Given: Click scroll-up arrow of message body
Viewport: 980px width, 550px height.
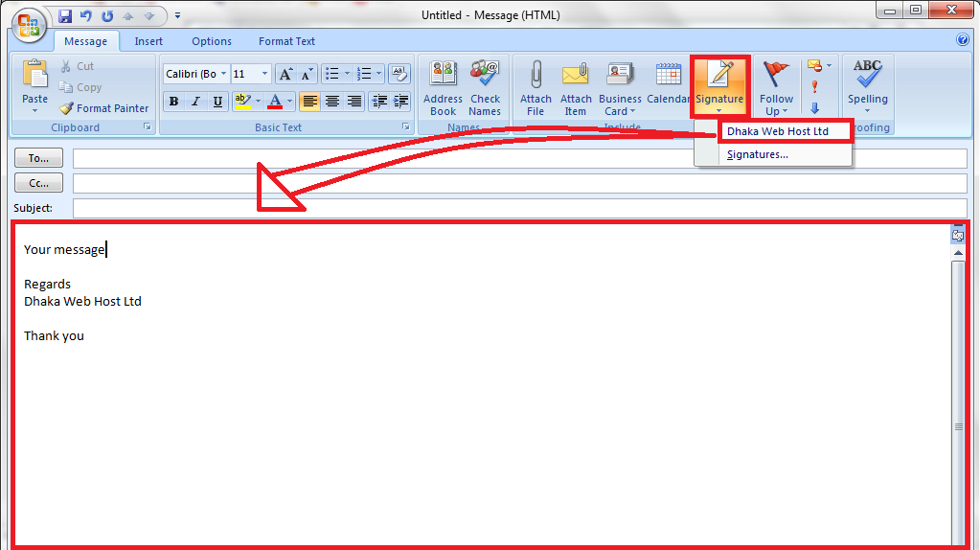Looking at the screenshot, I should point(958,253).
